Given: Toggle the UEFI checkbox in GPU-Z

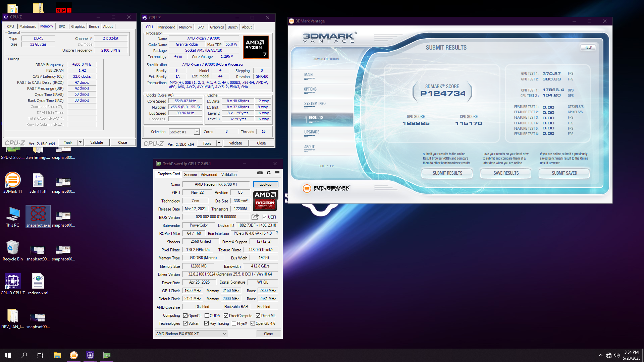Looking at the screenshot, I should 265,217.
